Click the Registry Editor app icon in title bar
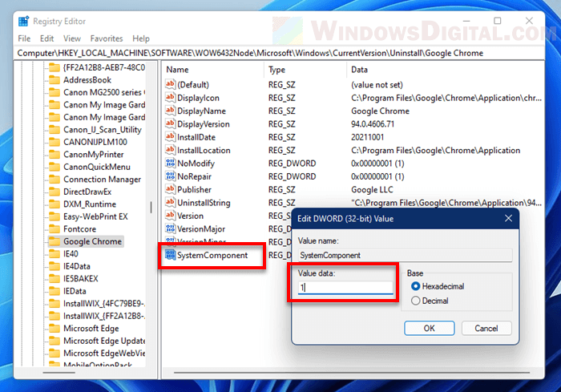The width and height of the screenshot is (561, 392). [x=23, y=22]
